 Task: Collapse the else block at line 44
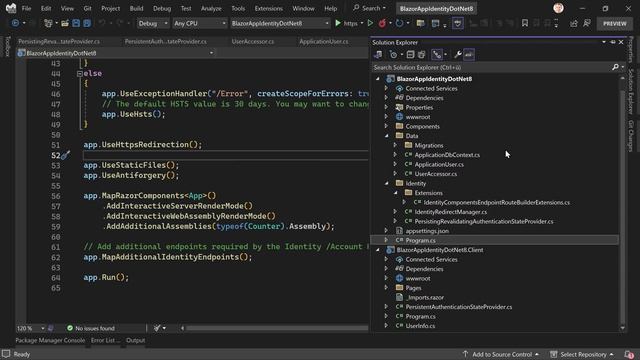80,73
